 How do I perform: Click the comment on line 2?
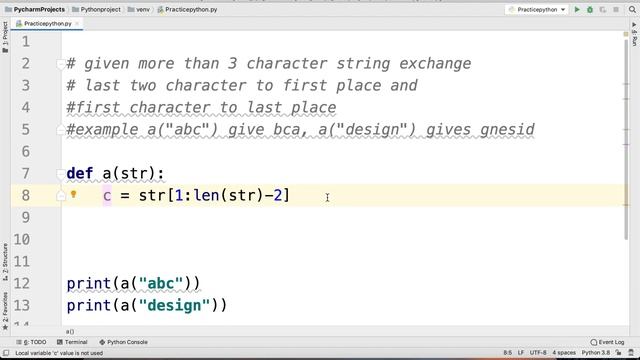(269, 64)
